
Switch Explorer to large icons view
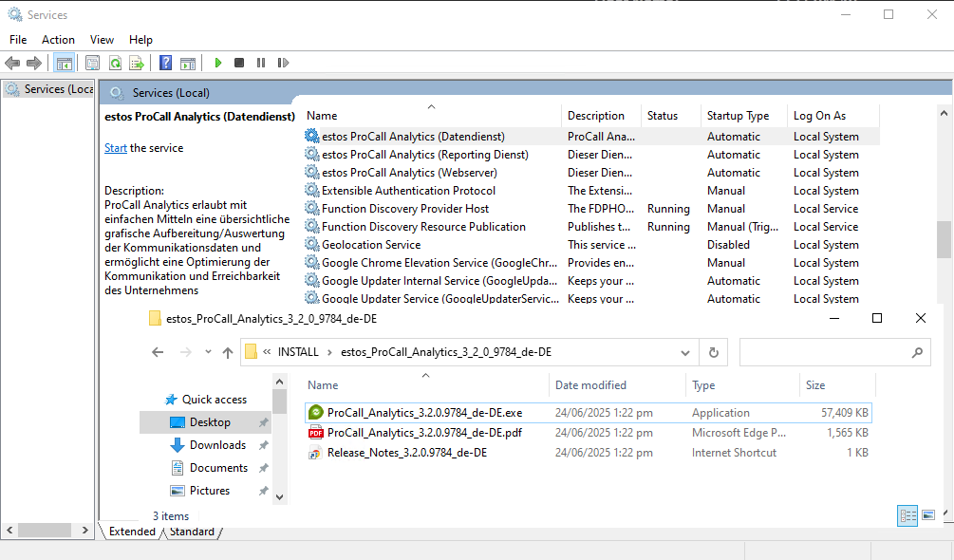[928, 515]
